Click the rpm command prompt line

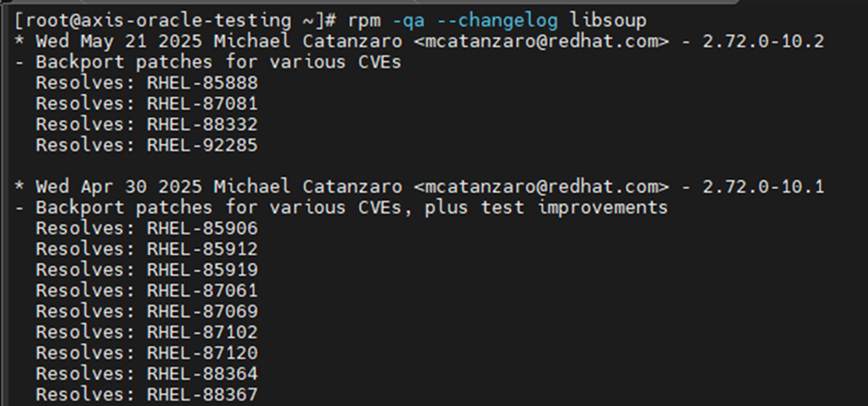[331, 21]
